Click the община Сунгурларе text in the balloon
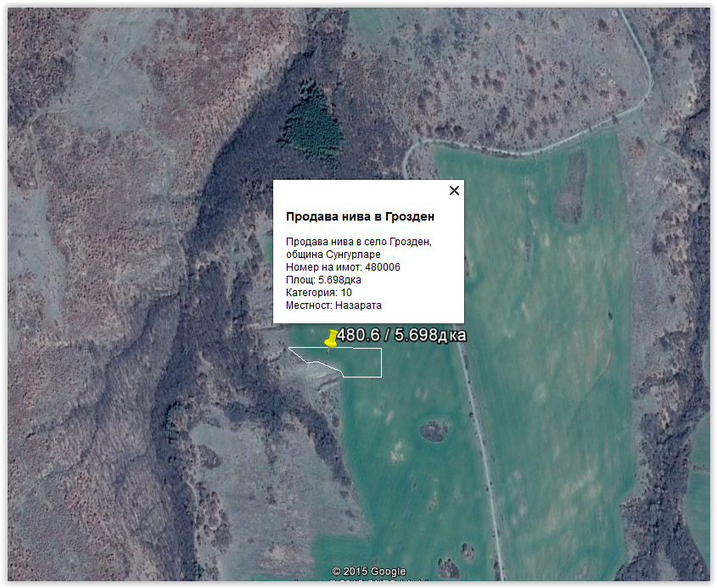This screenshot has height=588, width=717. (333, 255)
